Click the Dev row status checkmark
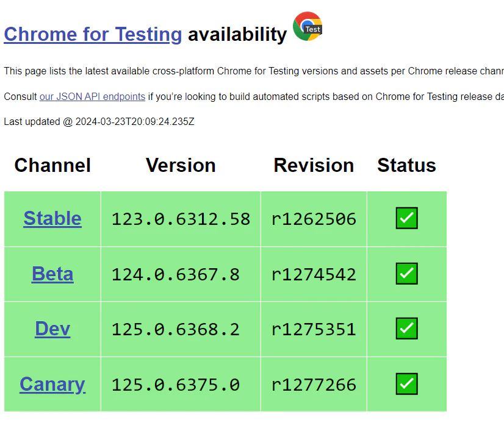504x434 pixels. click(406, 329)
